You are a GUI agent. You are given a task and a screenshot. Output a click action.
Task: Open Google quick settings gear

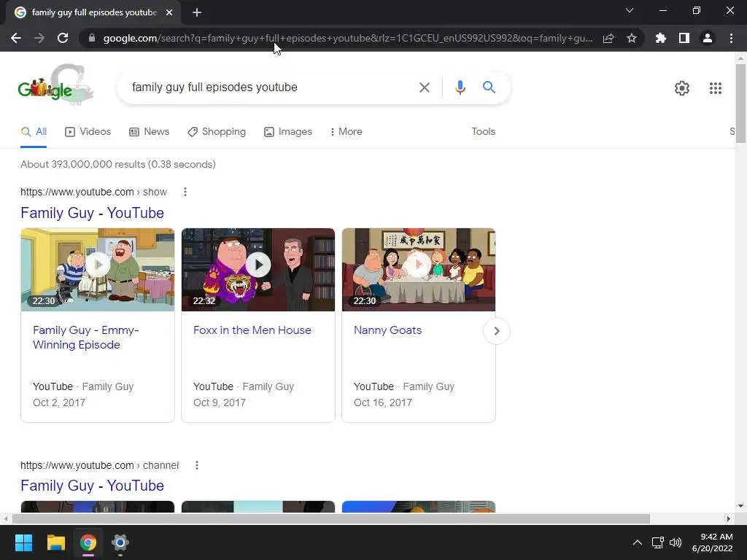point(682,88)
